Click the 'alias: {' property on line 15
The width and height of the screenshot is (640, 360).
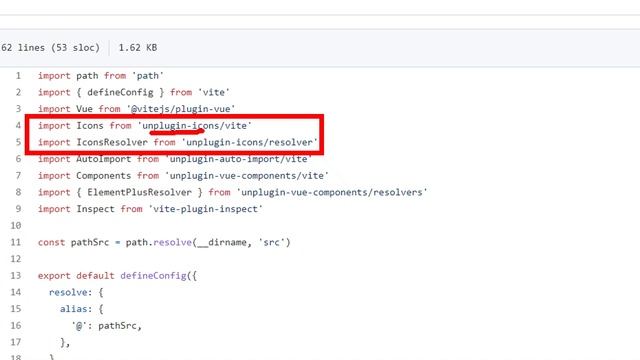[82, 309]
